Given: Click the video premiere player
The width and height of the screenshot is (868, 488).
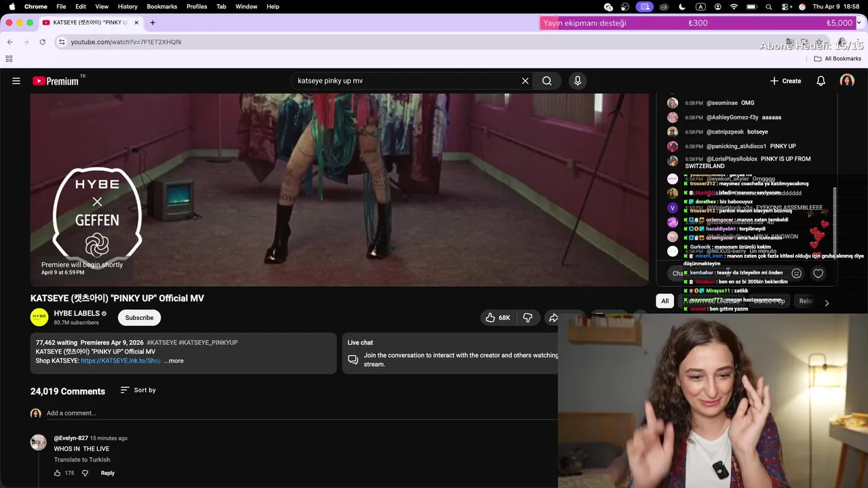Looking at the screenshot, I should click(x=339, y=190).
